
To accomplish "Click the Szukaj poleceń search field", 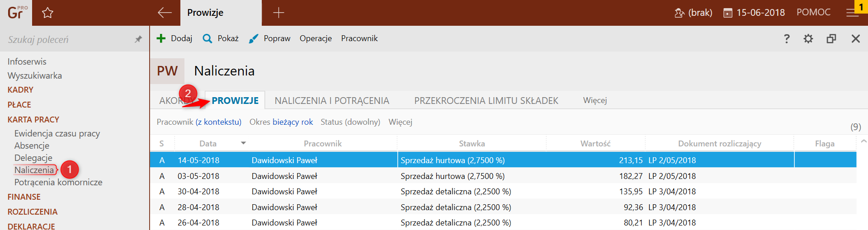I will pyautogui.click(x=68, y=39).
